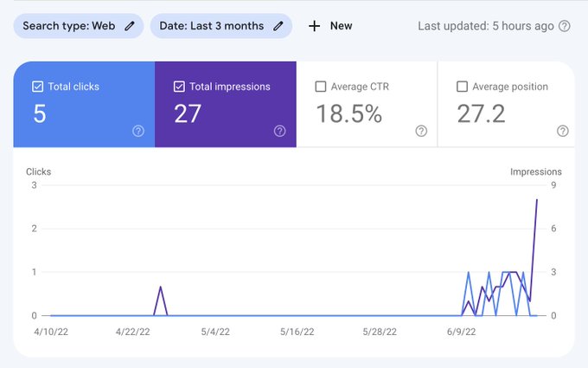Edit the Date: Last 3 months pencil
This screenshot has width=588, height=368.
[x=278, y=26]
